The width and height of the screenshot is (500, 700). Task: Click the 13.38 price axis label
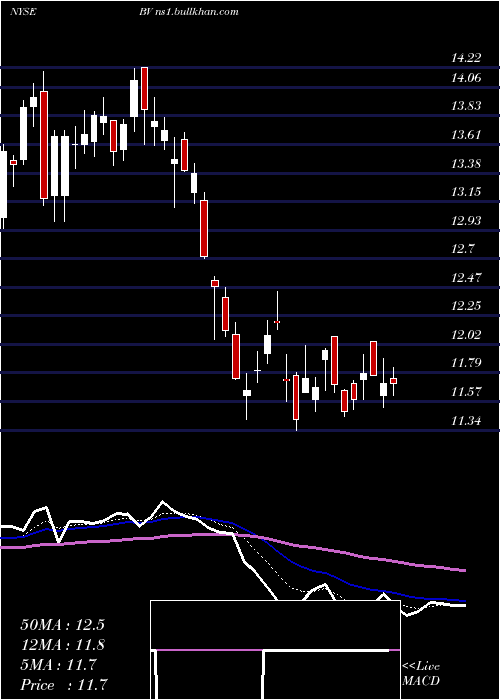[466, 163]
